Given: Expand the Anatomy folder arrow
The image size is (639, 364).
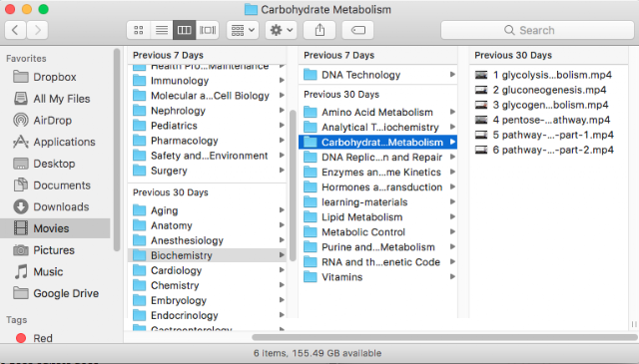Looking at the screenshot, I should (282, 225).
